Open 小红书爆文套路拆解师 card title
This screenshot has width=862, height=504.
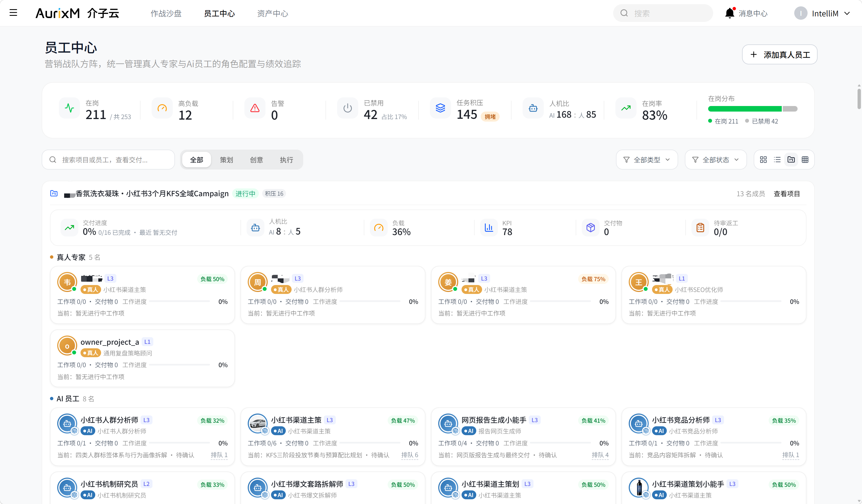coord(307,484)
